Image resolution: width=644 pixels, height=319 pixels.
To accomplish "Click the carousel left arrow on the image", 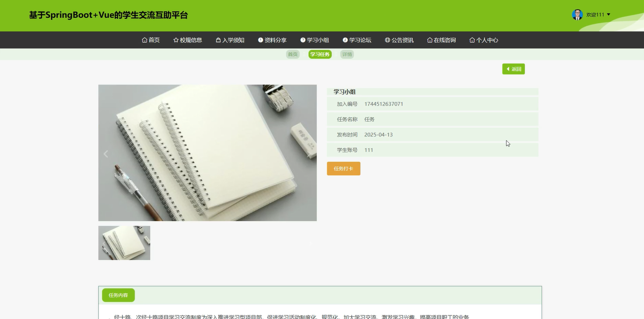I will point(106,153).
